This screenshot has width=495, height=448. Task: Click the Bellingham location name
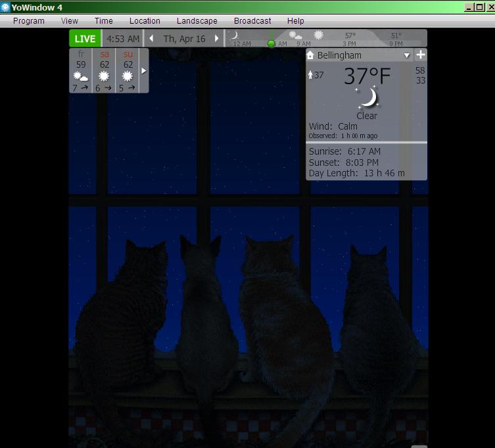pyautogui.click(x=339, y=55)
